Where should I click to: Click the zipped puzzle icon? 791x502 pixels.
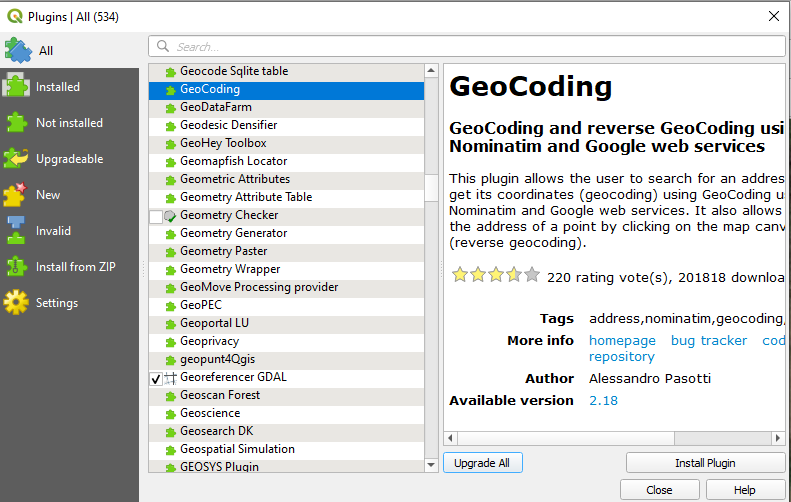point(16,266)
